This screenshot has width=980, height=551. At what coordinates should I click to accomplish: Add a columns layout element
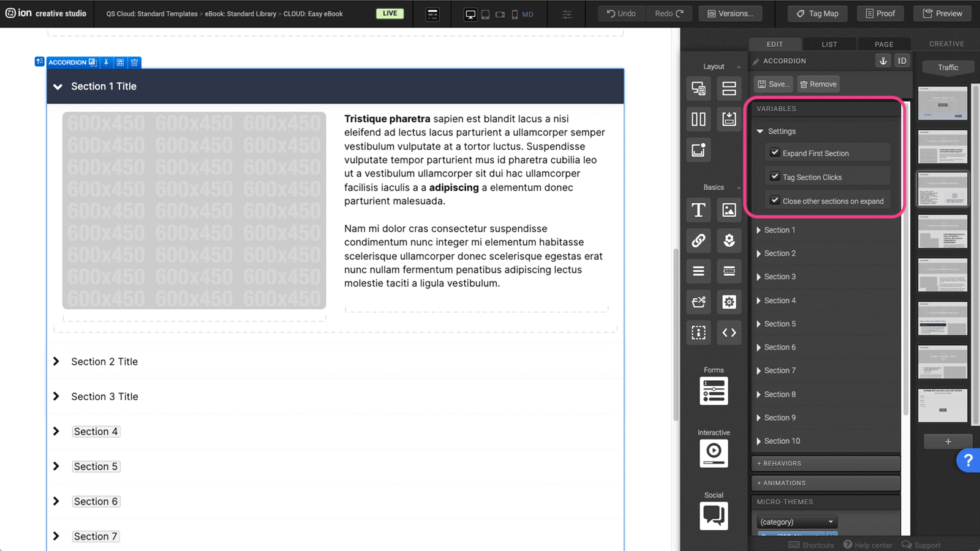pyautogui.click(x=698, y=119)
